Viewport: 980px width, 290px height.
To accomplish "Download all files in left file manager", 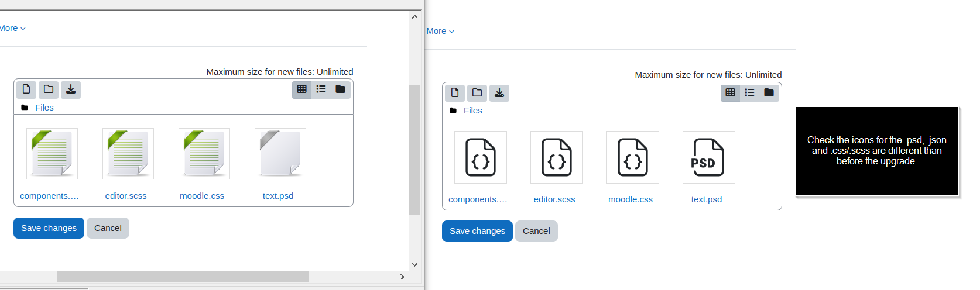I will click(71, 89).
